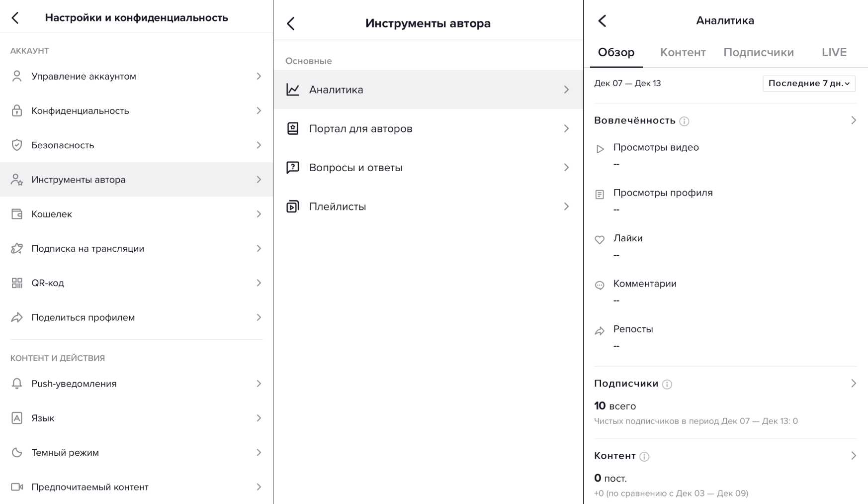The height and width of the screenshot is (504, 868).
Task: Expand Подписчики section with its chevron
Action: (x=853, y=384)
